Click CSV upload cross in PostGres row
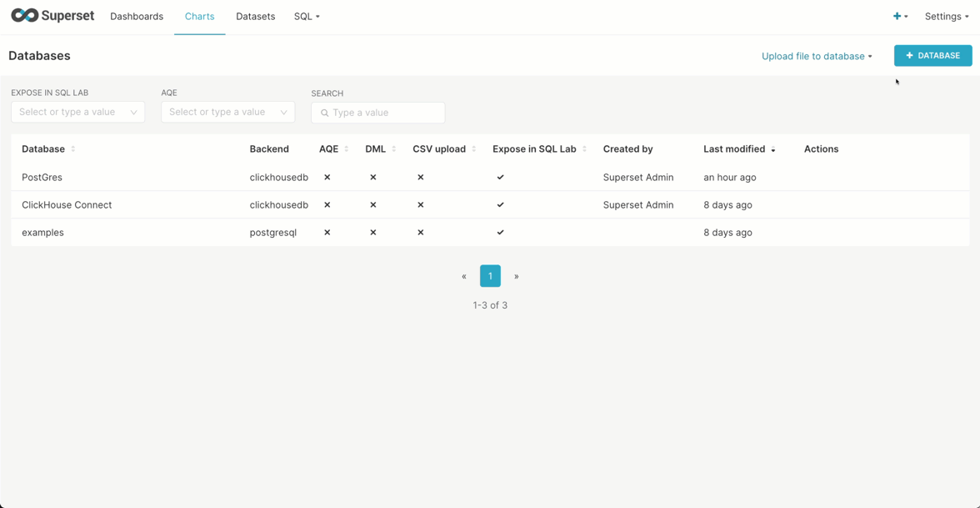This screenshot has height=508, width=980. pos(421,177)
